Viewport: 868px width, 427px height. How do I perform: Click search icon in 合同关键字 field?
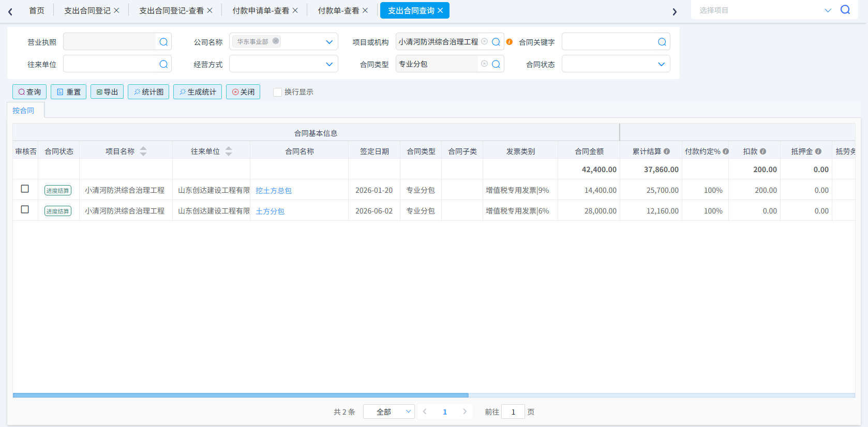662,42
